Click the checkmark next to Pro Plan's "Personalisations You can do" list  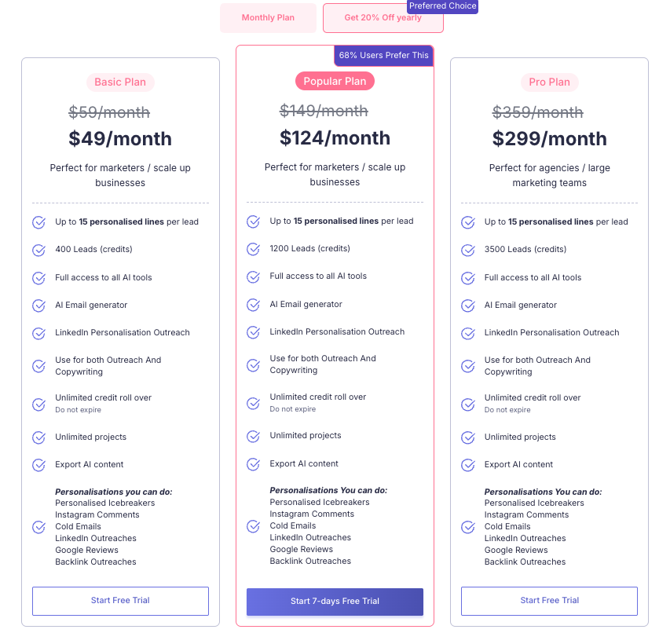[467, 527]
